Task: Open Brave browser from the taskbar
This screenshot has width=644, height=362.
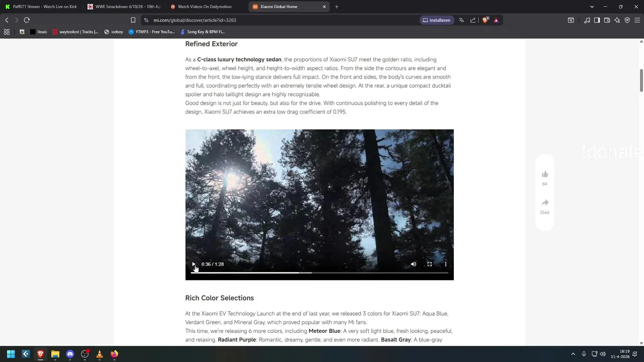Action: [x=40, y=354]
